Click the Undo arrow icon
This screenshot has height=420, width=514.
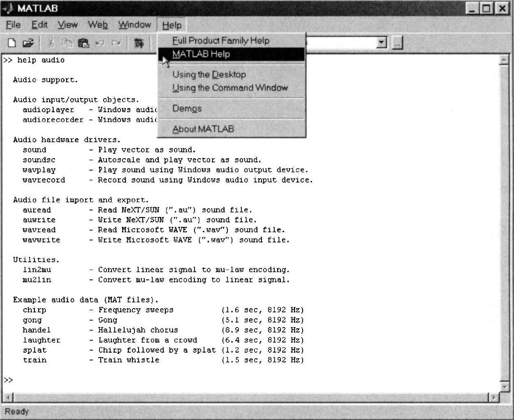coord(100,43)
